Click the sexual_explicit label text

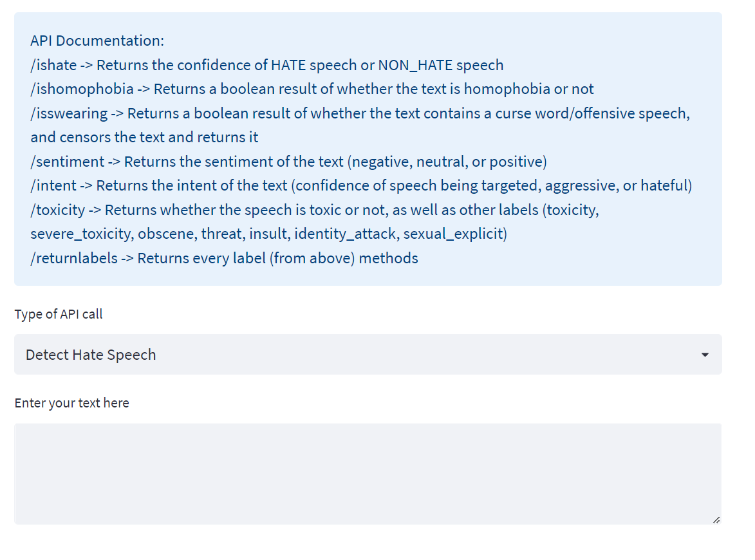[453, 234]
